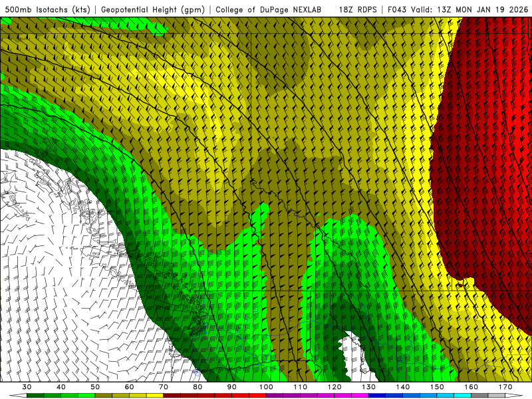This screenshot has height=399, width=532.
Task: Click the legend label "170"
Action: click(x=505, y=387)
